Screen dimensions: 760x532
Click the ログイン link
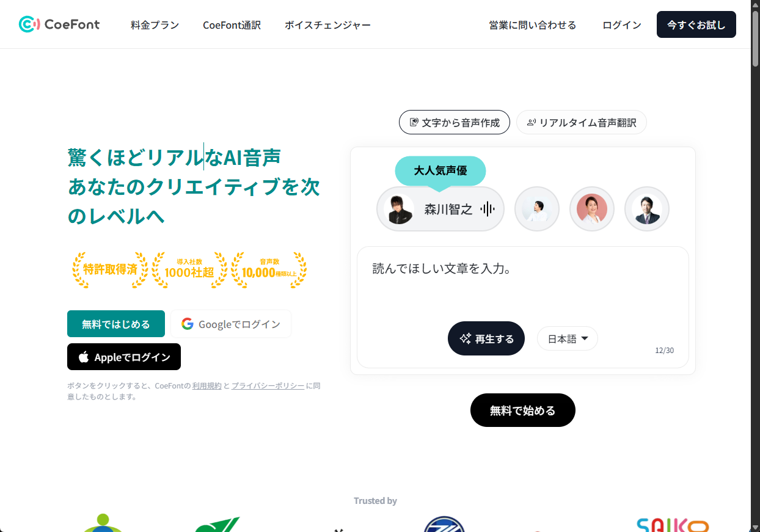[x=621, y=25]
